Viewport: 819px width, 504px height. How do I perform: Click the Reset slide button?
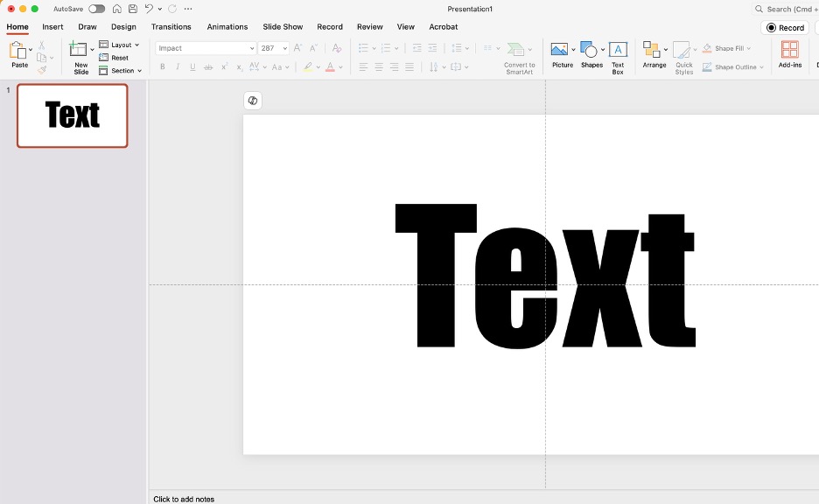(x=114, y=58)
